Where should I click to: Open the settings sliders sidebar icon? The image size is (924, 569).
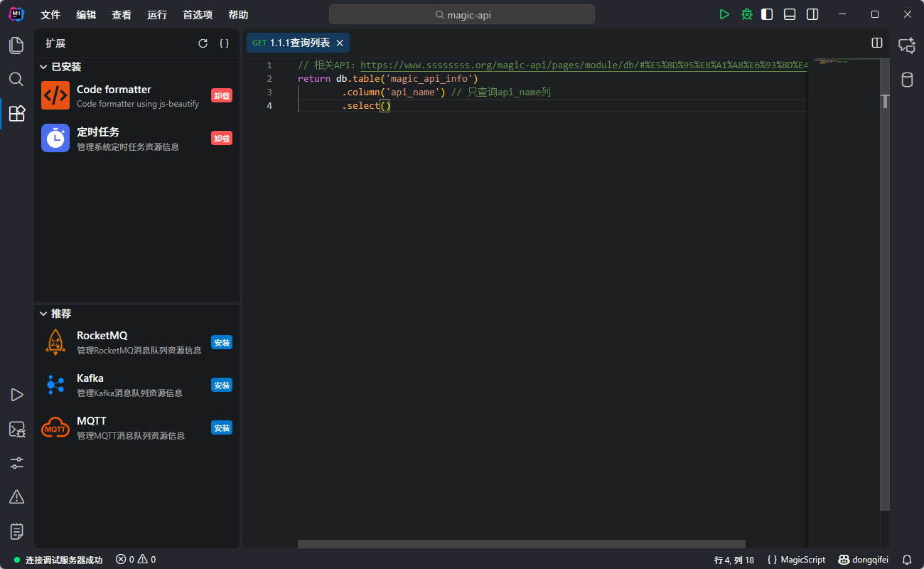click(16, 463)
